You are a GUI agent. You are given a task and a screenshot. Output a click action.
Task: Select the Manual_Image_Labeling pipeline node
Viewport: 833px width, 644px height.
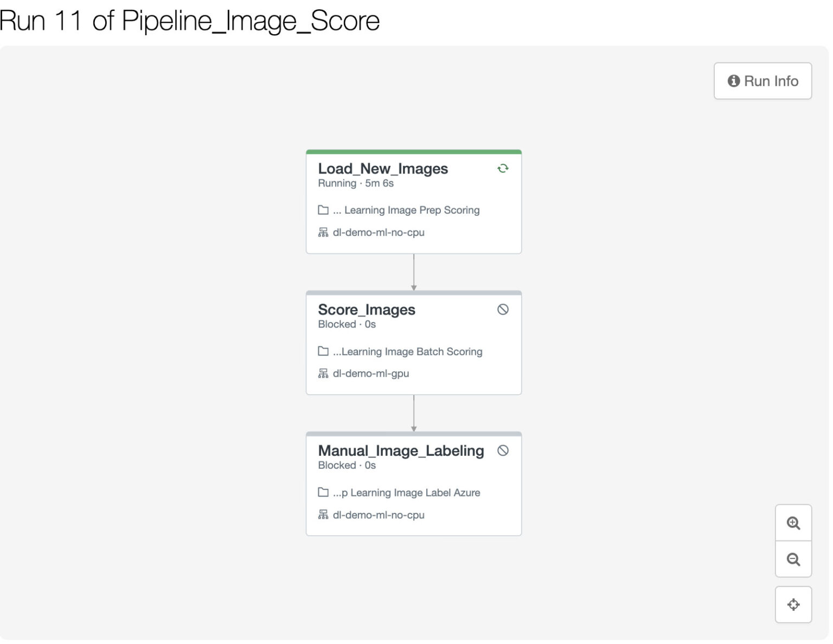[414, 483]
